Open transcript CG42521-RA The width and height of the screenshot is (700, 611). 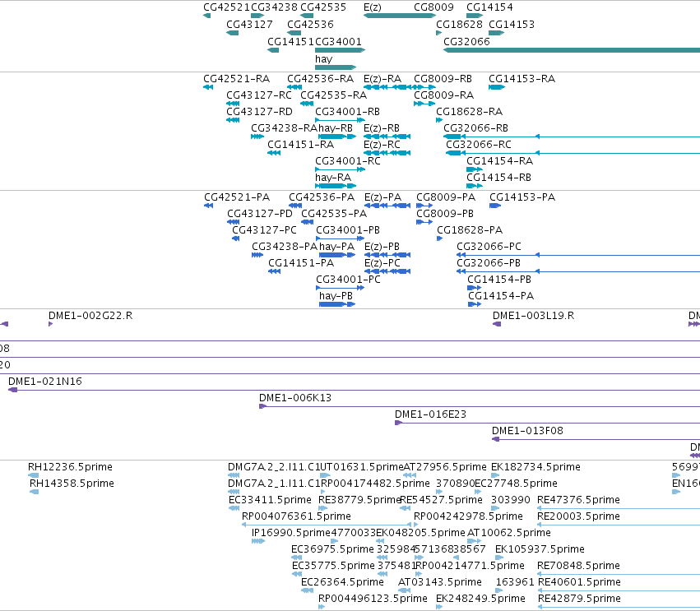tap(237, 79)
